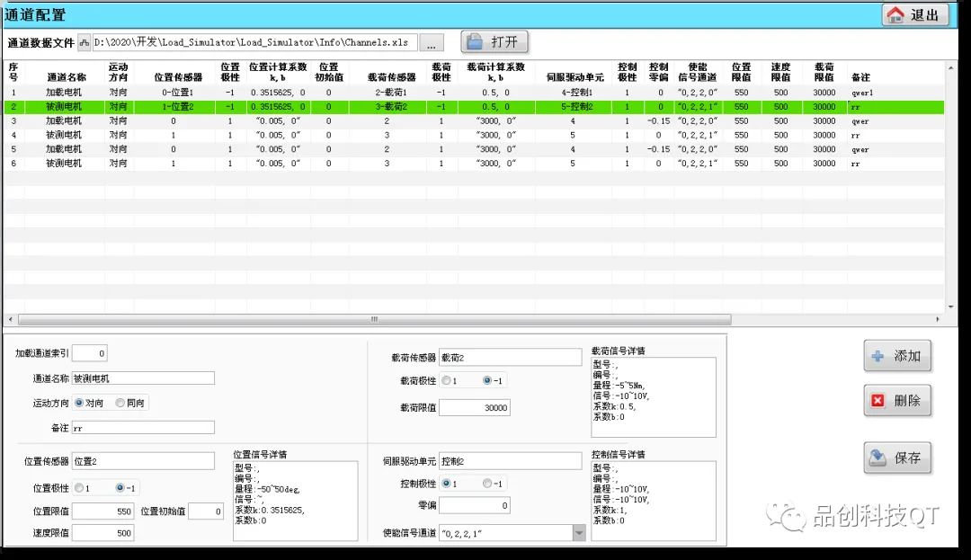Set 载荷极性 to 1
The height and width of the screenshot is (560, 971).
tap(447, 380)
